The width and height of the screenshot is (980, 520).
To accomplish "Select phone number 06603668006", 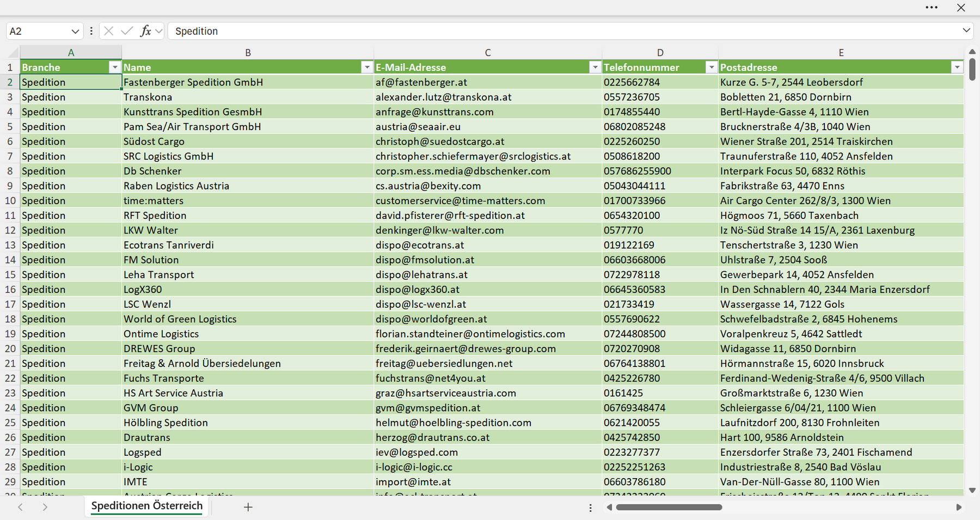I will click(660, 260).
